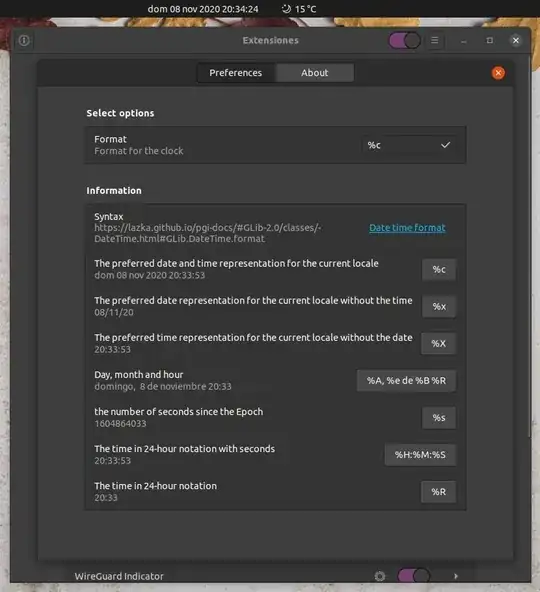Expand the WireGuard Indicator row arrow
540x592 pixels.
click(x=456, y=576)
